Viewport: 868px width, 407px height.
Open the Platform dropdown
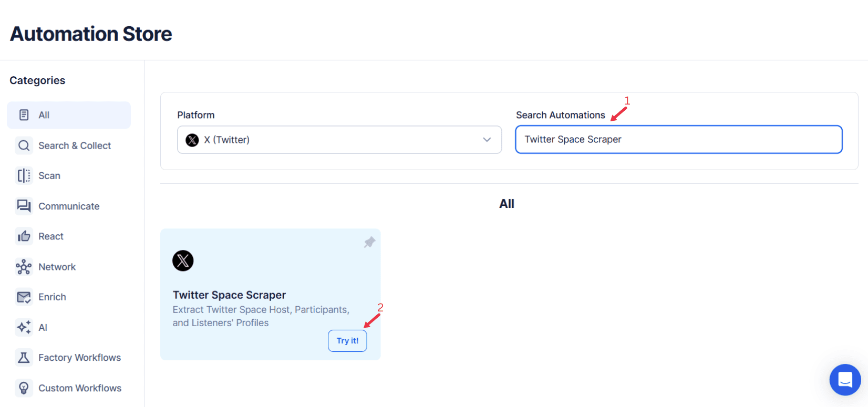click(x=339, y=140)
